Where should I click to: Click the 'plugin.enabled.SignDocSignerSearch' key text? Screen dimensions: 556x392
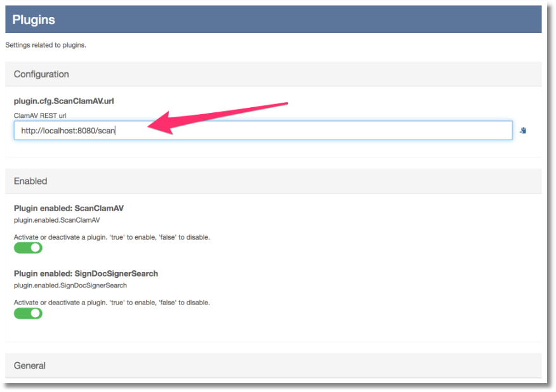70,285
